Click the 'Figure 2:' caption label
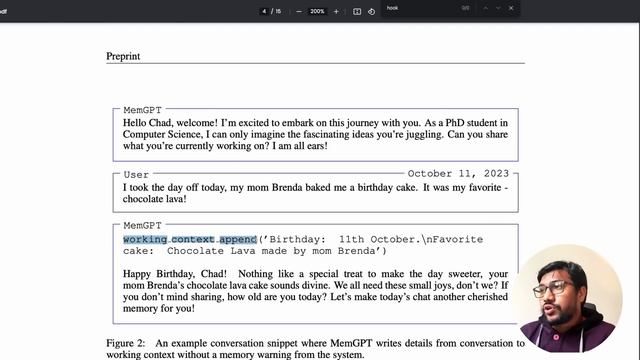 tap(126, 343)
